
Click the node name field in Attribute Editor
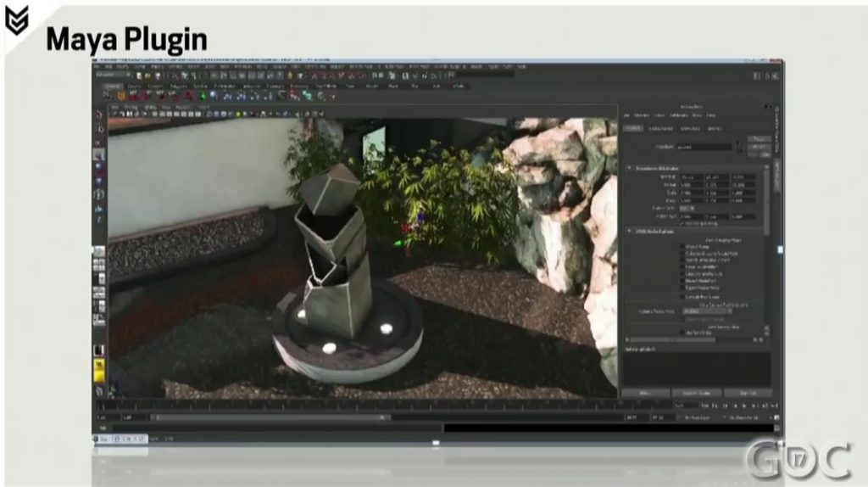(x=704, y=147)
